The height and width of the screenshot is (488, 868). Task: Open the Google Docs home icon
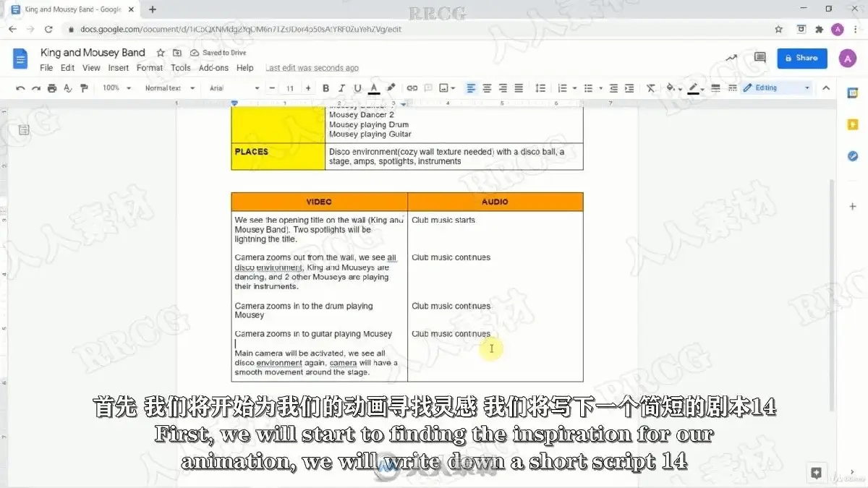[x=20, y=59]
